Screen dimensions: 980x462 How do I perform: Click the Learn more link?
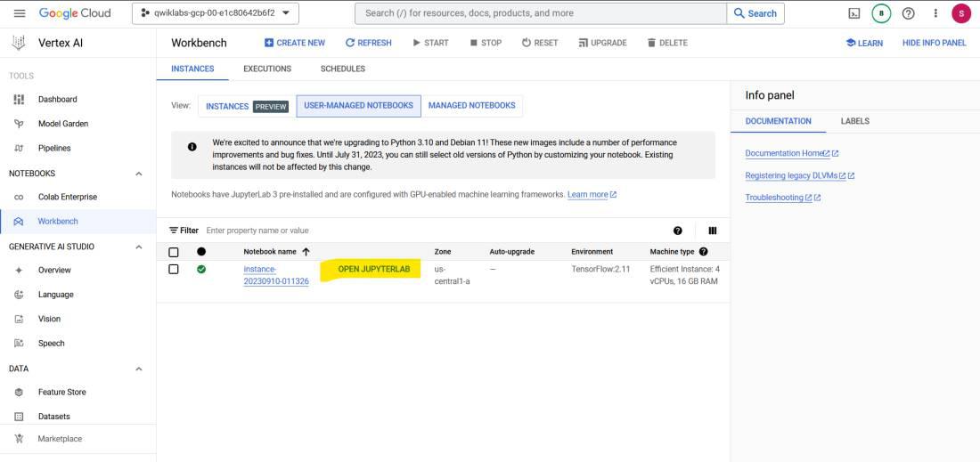(x=592, y=195)
